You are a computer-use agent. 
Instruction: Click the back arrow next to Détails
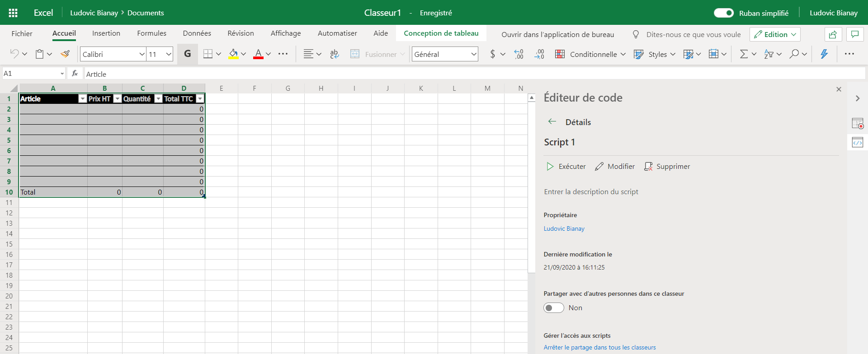[x=552, y=121]
